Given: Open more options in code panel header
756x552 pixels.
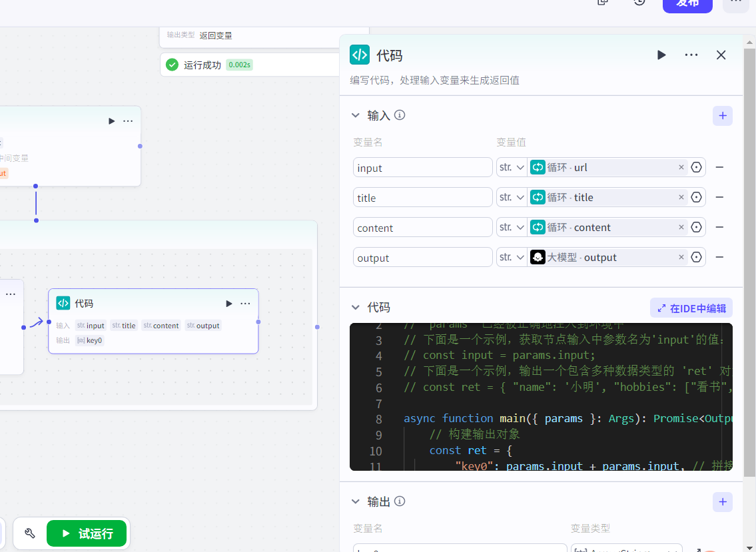Looking at the screenshot, I should pyautogui.click(x=691, y=55).
